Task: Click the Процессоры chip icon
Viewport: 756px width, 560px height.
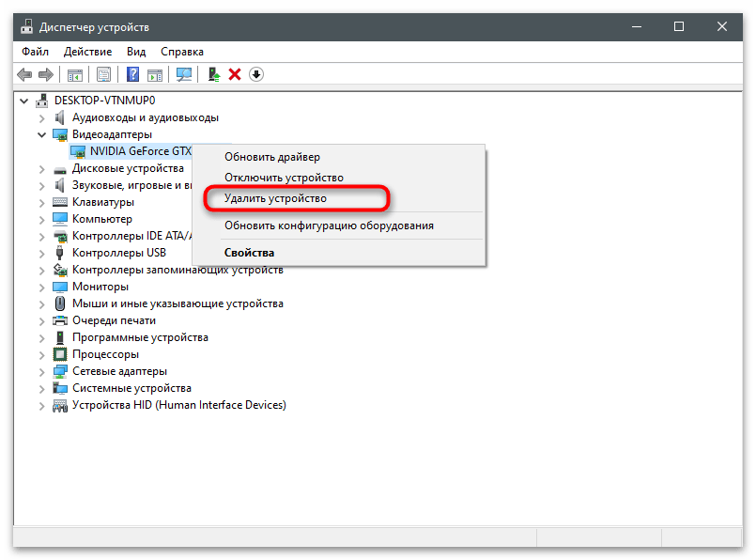Action: tap(60, 354)
